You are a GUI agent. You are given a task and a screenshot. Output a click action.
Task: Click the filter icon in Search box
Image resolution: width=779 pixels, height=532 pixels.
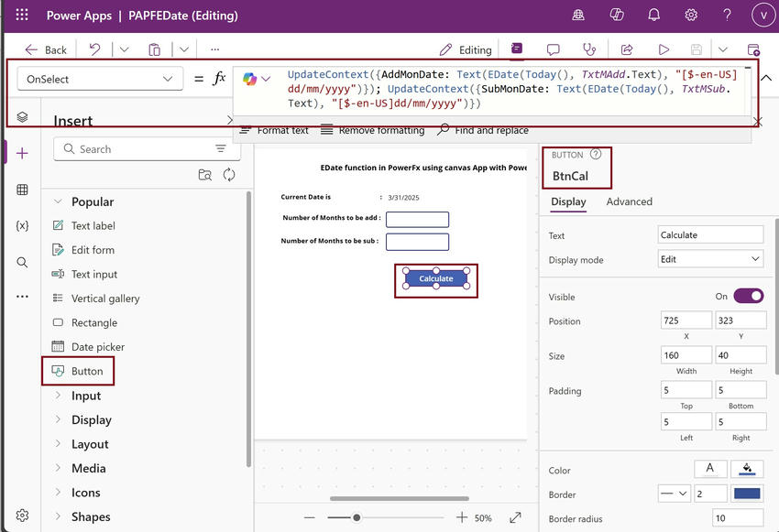click(221, 148)
